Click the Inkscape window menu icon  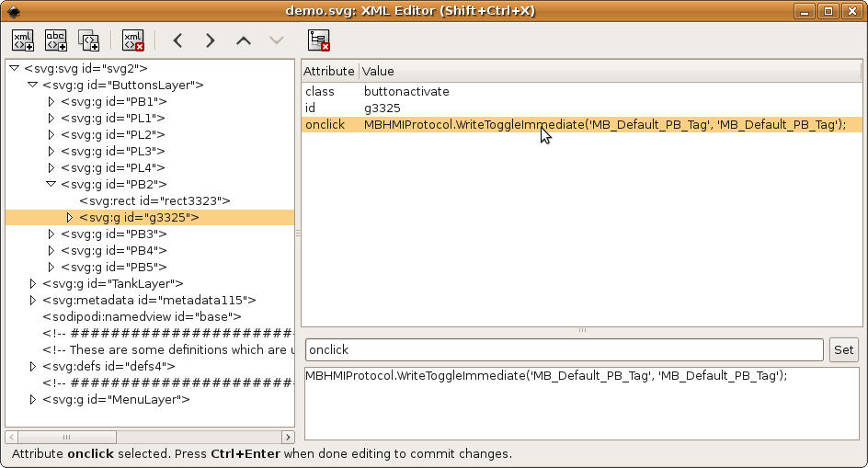pos(14,11)
